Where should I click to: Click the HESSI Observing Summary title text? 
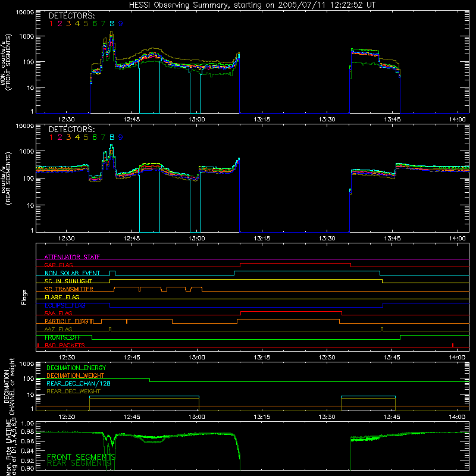(x=252, y=5)
